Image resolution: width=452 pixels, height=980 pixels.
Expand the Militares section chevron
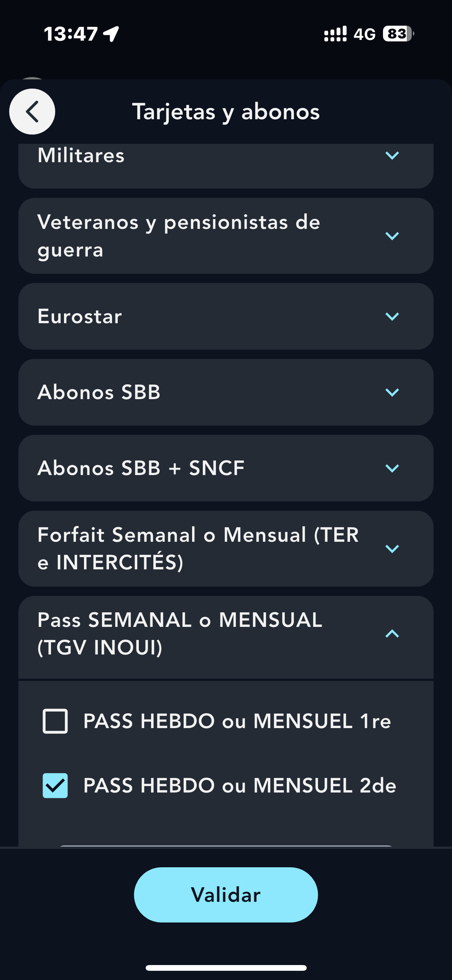[392, 155]
